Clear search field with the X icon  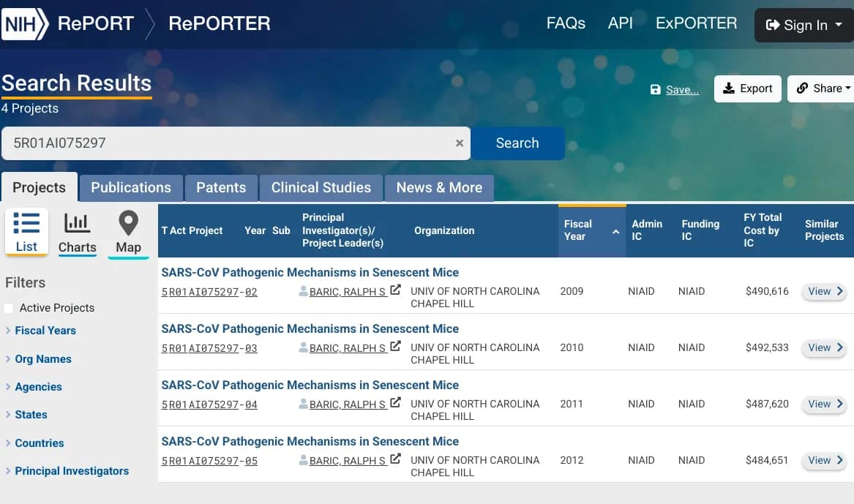click(459, 143)
